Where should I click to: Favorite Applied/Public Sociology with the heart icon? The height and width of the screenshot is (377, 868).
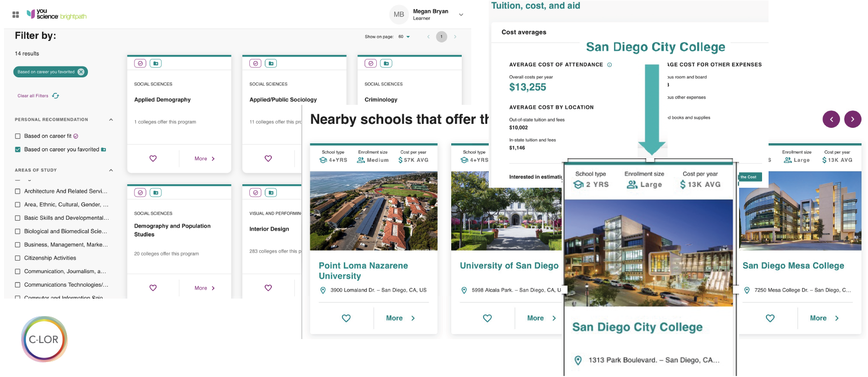[268, 159]
